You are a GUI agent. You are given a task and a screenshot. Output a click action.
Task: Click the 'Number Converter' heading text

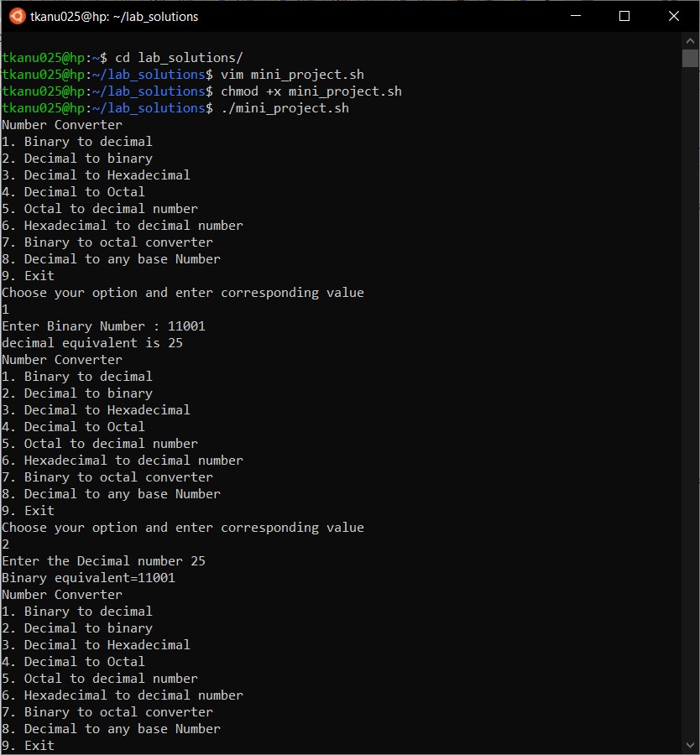pyautogui.click(x=62, y=124)
